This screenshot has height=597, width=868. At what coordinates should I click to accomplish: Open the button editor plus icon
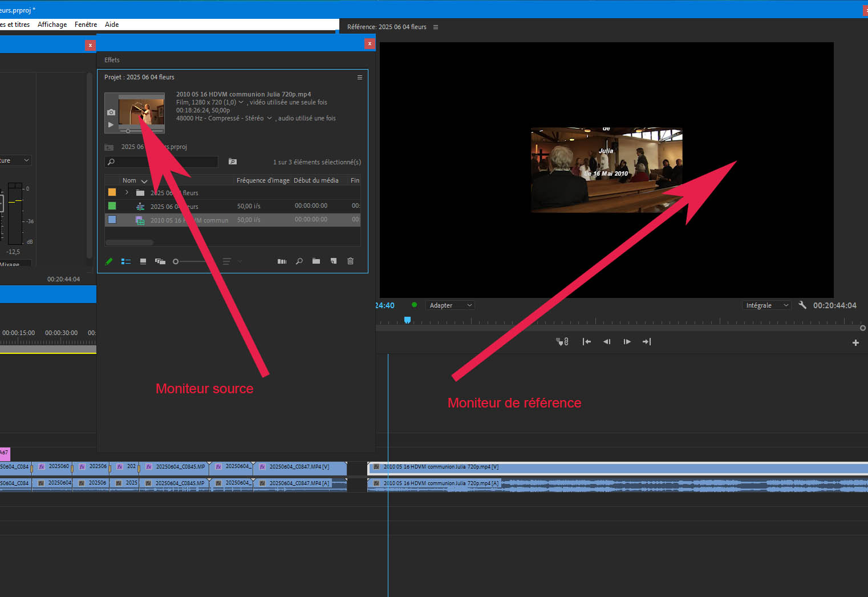pyautogui.click(x=855, y=342)
